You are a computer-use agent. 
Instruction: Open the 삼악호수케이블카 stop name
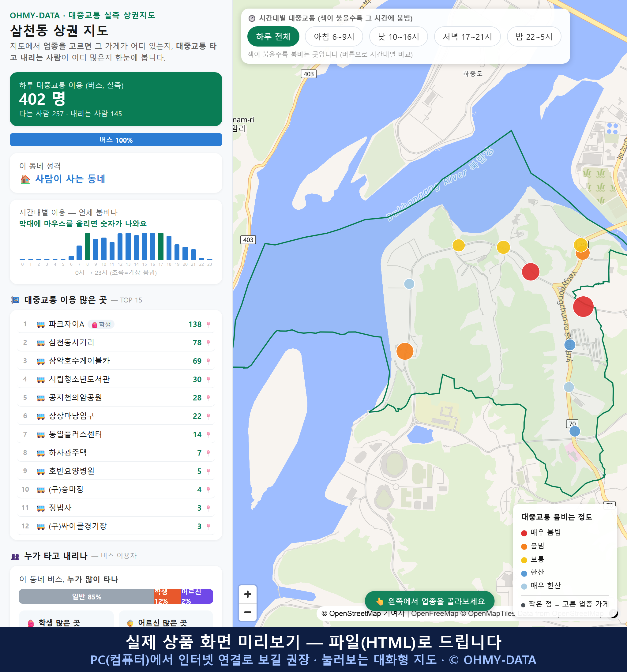pos(79,361)
